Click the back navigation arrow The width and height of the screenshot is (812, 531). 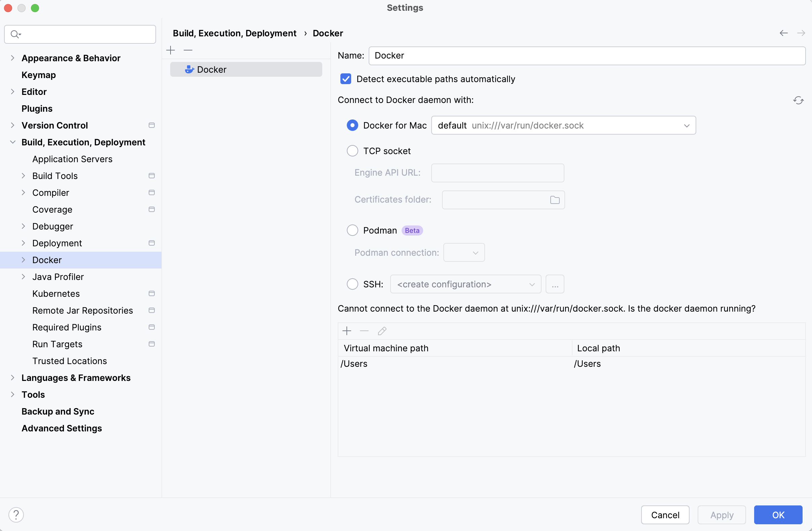tap(783, 33)
